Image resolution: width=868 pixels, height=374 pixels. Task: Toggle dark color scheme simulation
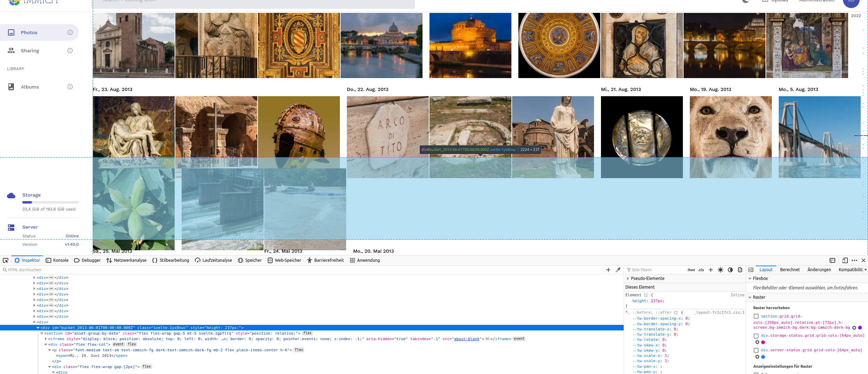coord(730,270)
